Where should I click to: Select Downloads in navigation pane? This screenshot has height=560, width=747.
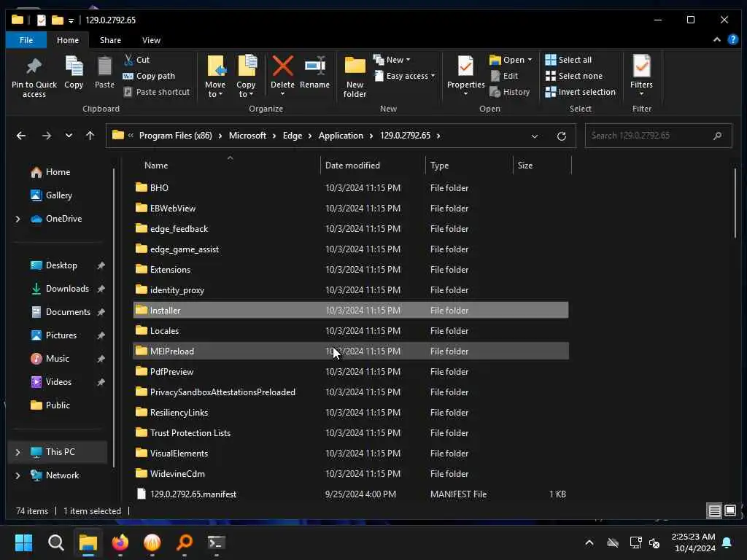point(67,289)
